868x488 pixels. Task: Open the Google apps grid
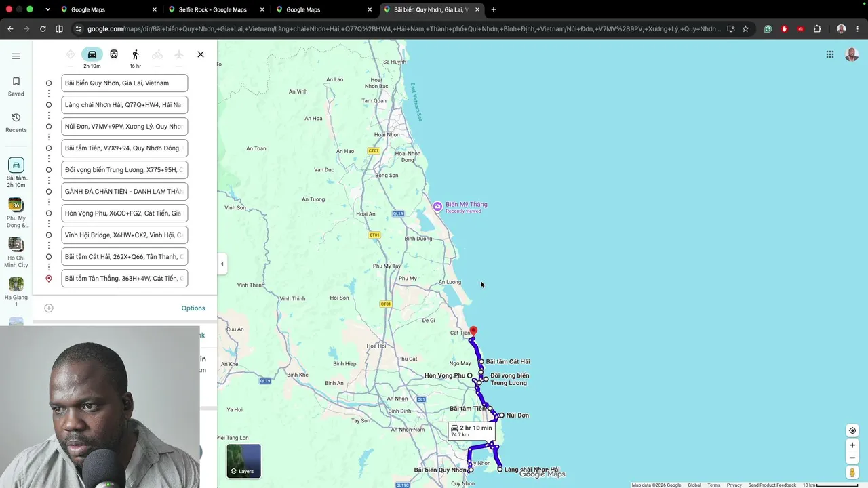pos(830,54)
